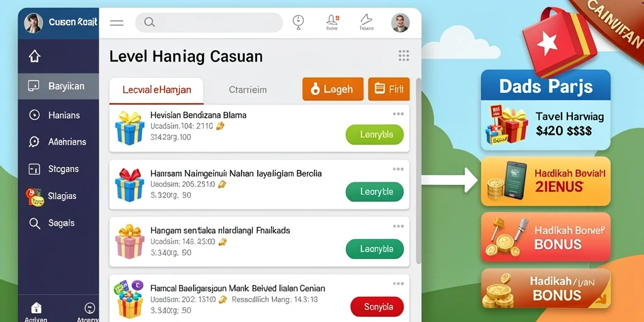Open Afiehrians sidebar item

(x=58, y=142)
